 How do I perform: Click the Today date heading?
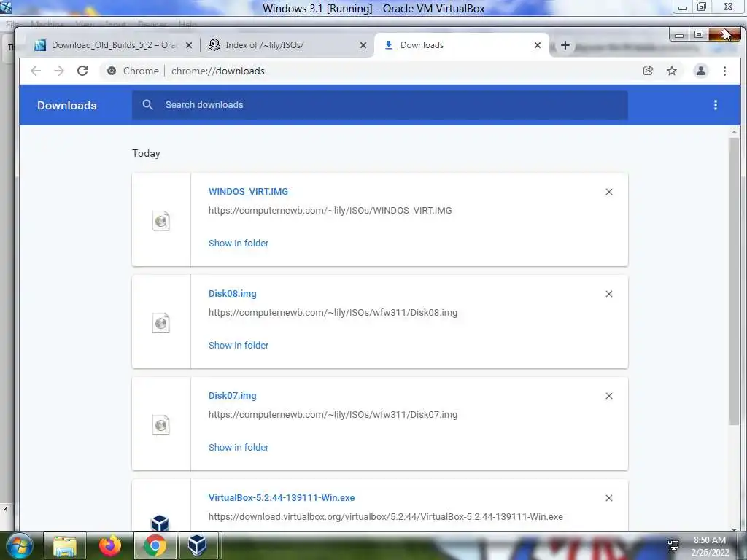146,153
